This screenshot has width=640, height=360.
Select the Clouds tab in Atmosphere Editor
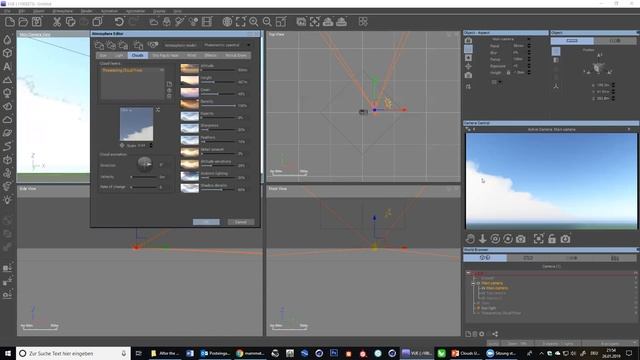(x=138, y=55)
